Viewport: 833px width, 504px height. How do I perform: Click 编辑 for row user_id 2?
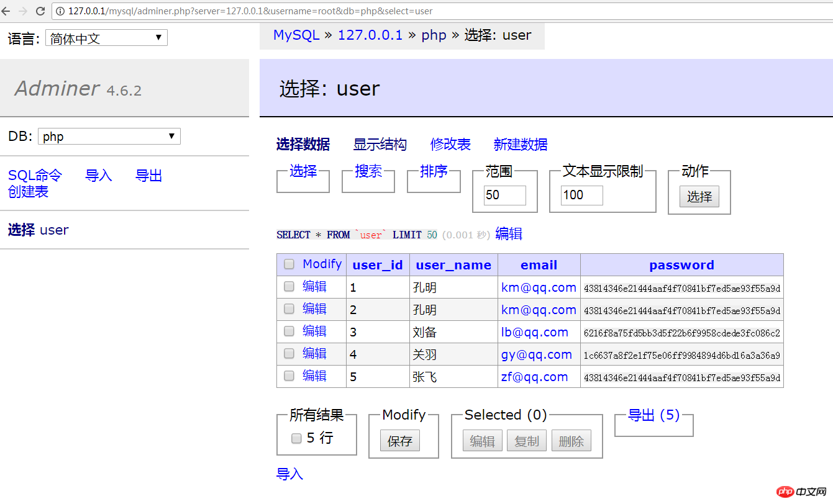tap(314, 309)
